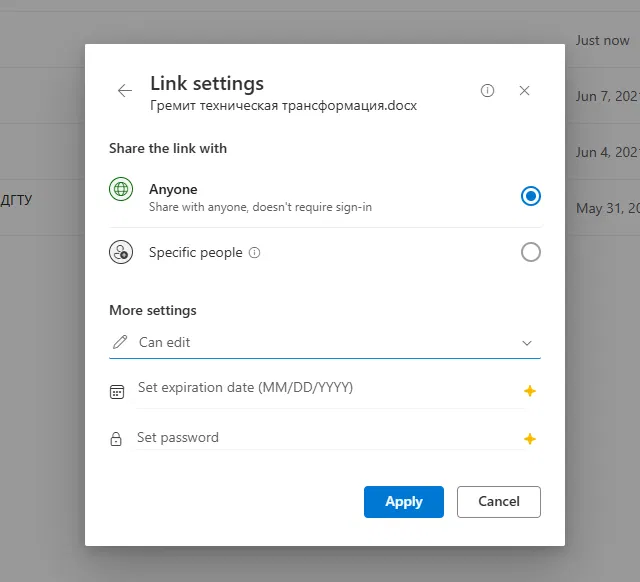
Task: Expand permissions using the chevron arrow
Action: point(527,343)
